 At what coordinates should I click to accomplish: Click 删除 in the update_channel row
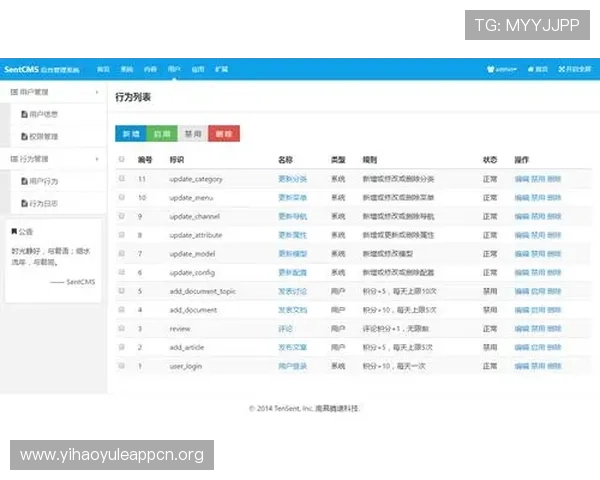554,216
